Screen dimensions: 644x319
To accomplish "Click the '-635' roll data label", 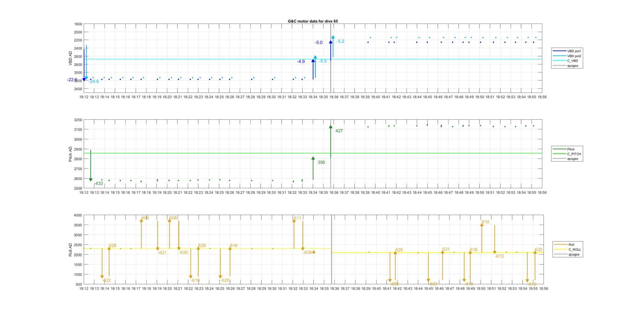I will [183, 253].
